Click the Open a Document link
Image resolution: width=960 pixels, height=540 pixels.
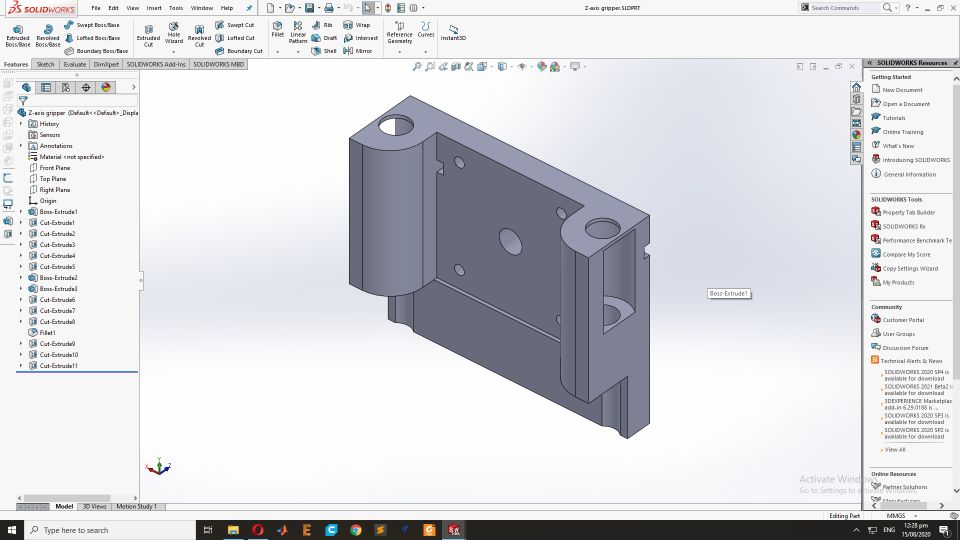(906, 104)
